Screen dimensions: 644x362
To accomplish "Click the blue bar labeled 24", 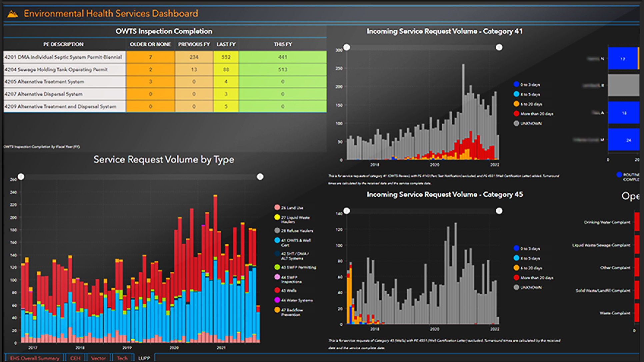I will (x=623, y=140).
